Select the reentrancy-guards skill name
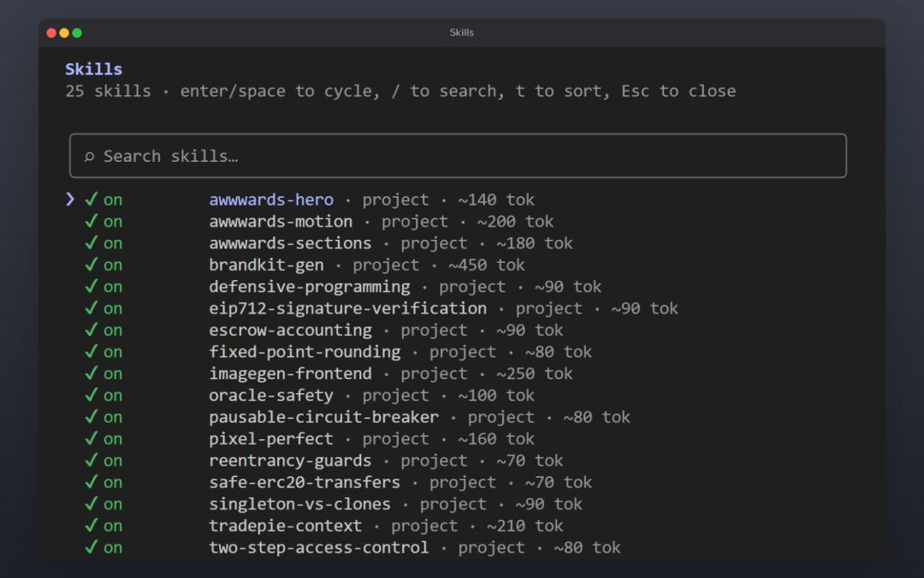The height and width of the screenshot is (578, 924). 290,461
